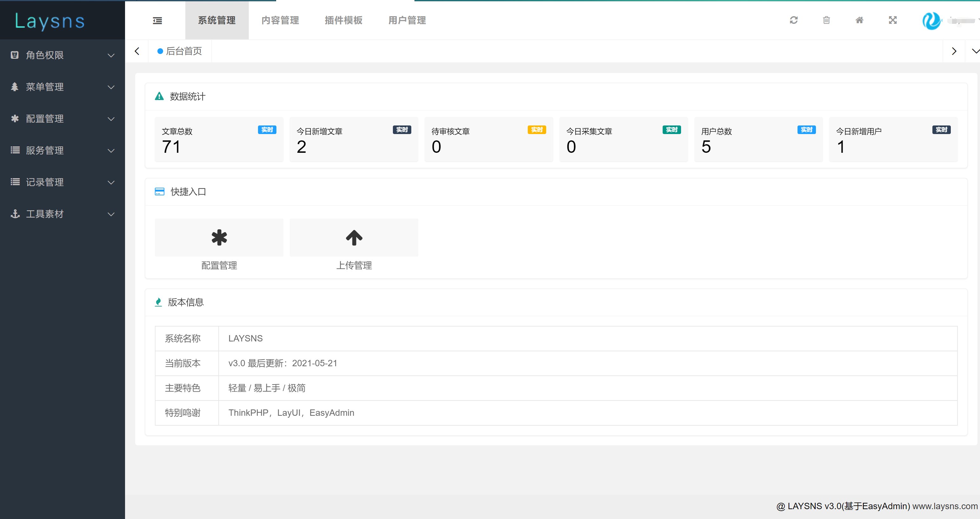Open the 配置管理 asterisk shortcut tile
980x519 pixels.
(219, 238)
